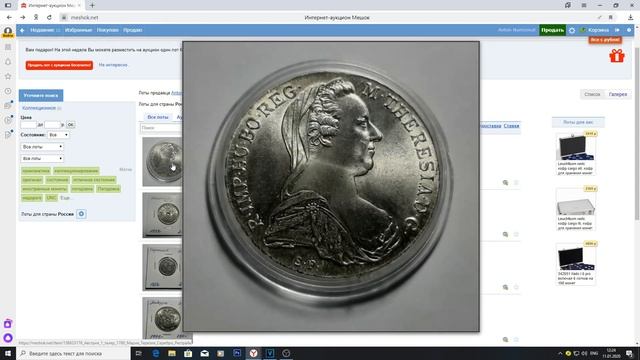Click the red free auction lot button
640x360 pixels.
[59, 65]
